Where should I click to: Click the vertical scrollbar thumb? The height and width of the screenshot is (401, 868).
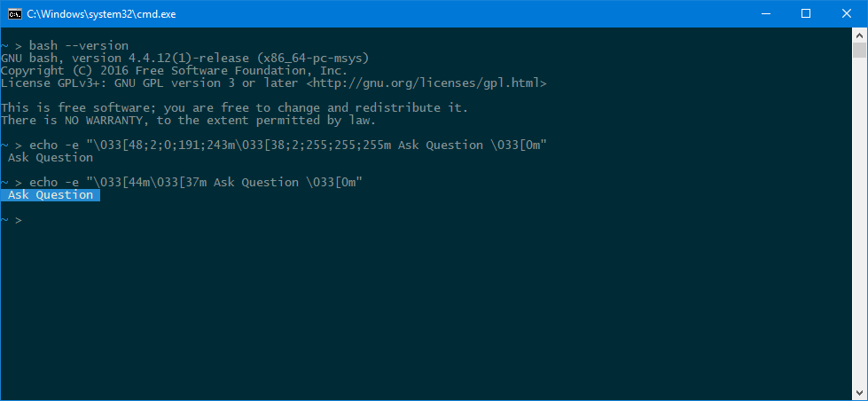click(859, 50)
